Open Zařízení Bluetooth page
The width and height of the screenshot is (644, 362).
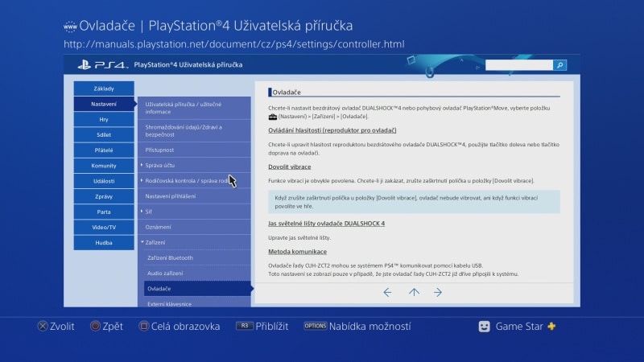pos(197,257)
